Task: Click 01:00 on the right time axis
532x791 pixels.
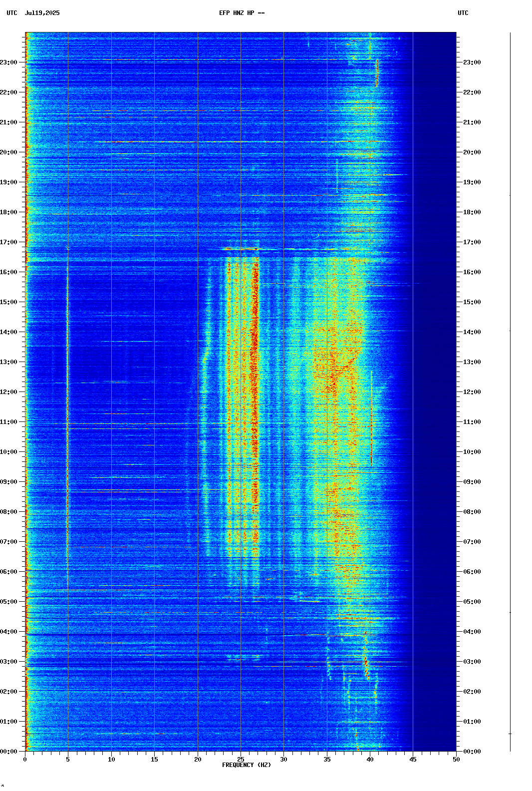Action: coord(472,722)
